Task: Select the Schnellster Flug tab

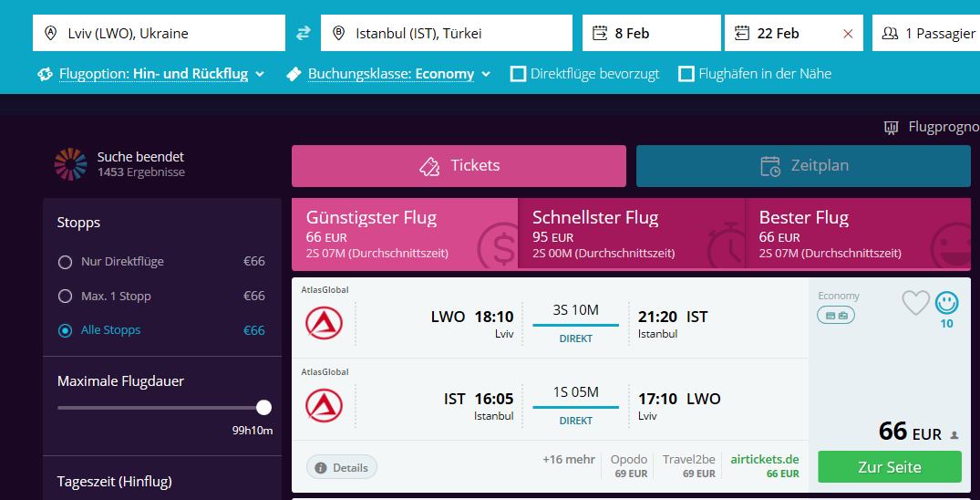Action: 631,234
